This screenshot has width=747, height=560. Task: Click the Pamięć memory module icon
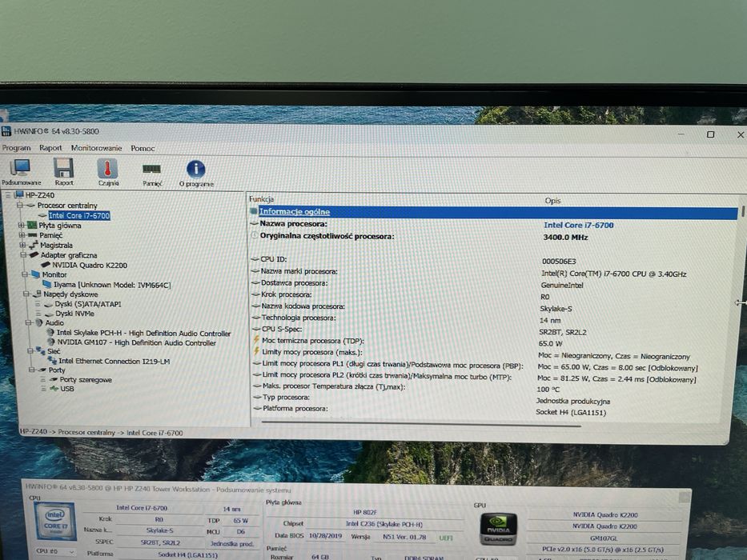pyautogui.click(x=151, y=169)
